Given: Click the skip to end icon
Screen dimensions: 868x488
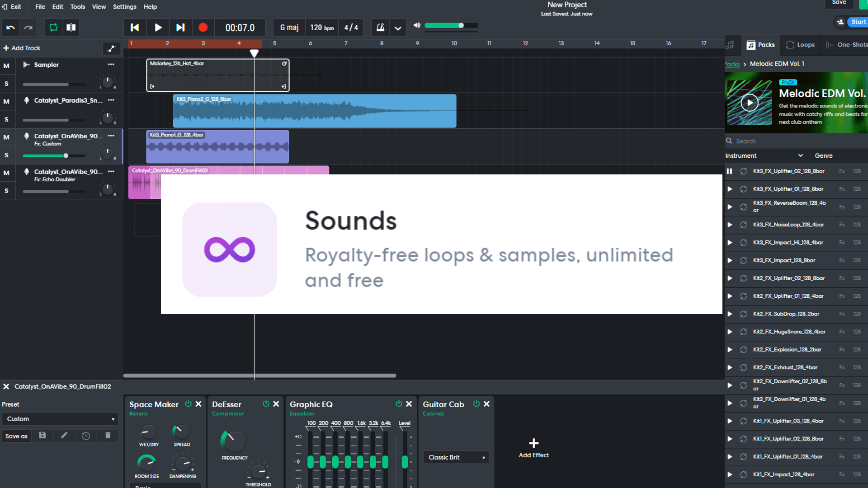Looking at the screenshot, I should click(x=180, y=28).
